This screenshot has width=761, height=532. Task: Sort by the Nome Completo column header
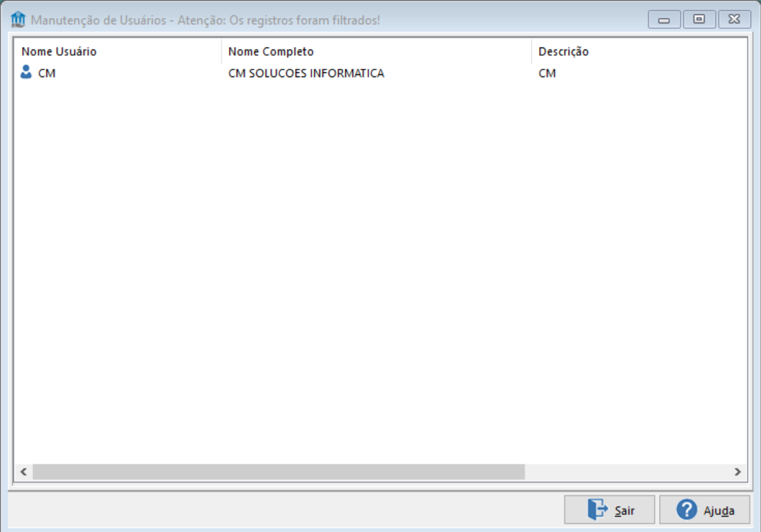(376, 52)
